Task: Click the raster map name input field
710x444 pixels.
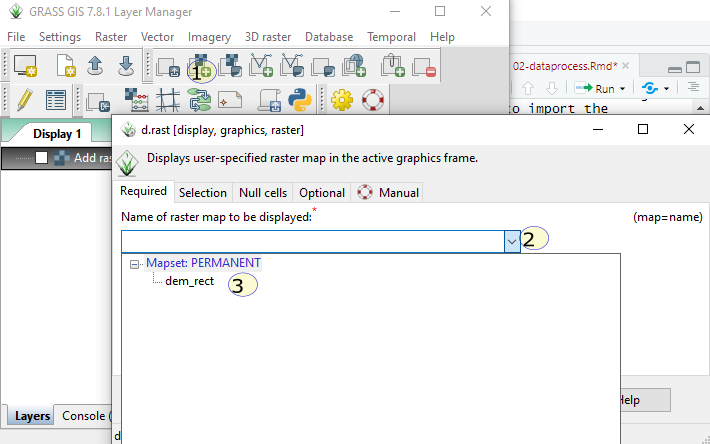Action: pyautogui.click(x=311, y=241)
